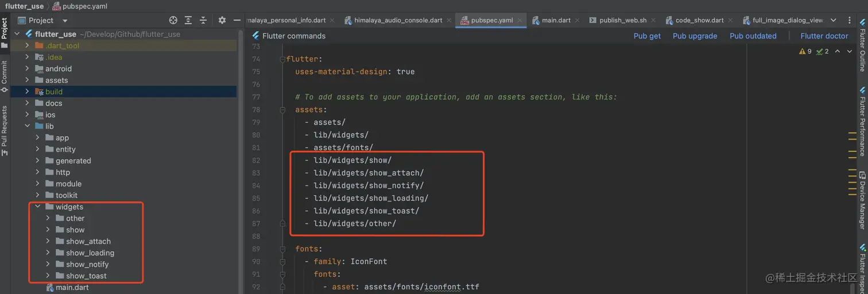
Task: Select main.dart in project tree
Action: [x=72, y=287]
